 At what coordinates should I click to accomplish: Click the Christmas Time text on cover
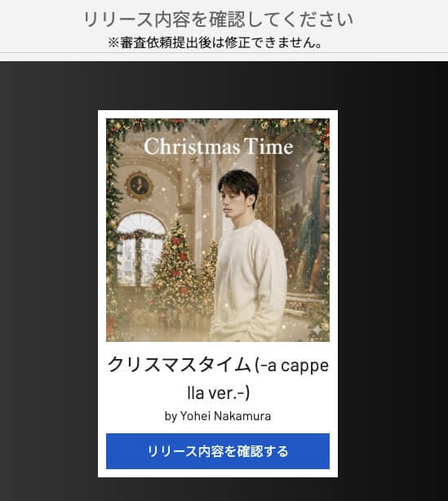[219, 147]
